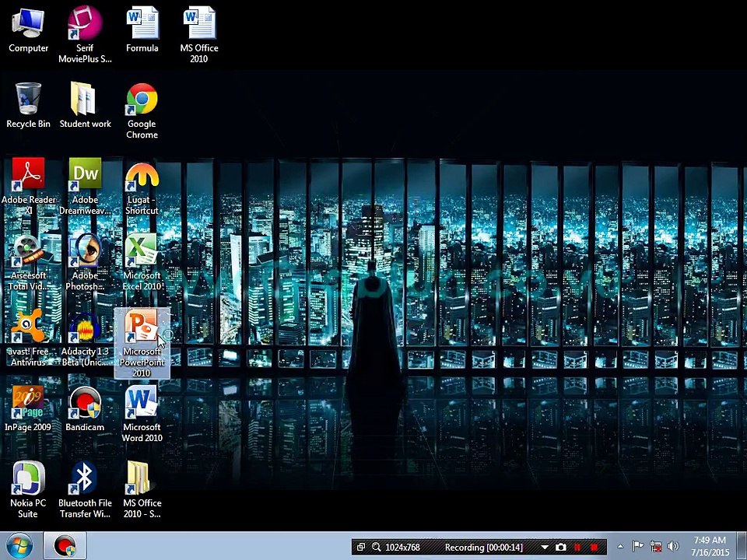Viewport: 747px width, 560px height.
Task: Open the clock showing 7:49 AM
Action: point(710,546)
